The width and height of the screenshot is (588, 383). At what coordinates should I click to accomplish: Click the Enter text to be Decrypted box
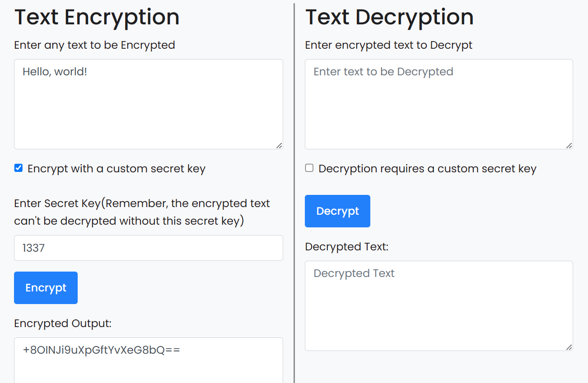[x=439, y=104]
